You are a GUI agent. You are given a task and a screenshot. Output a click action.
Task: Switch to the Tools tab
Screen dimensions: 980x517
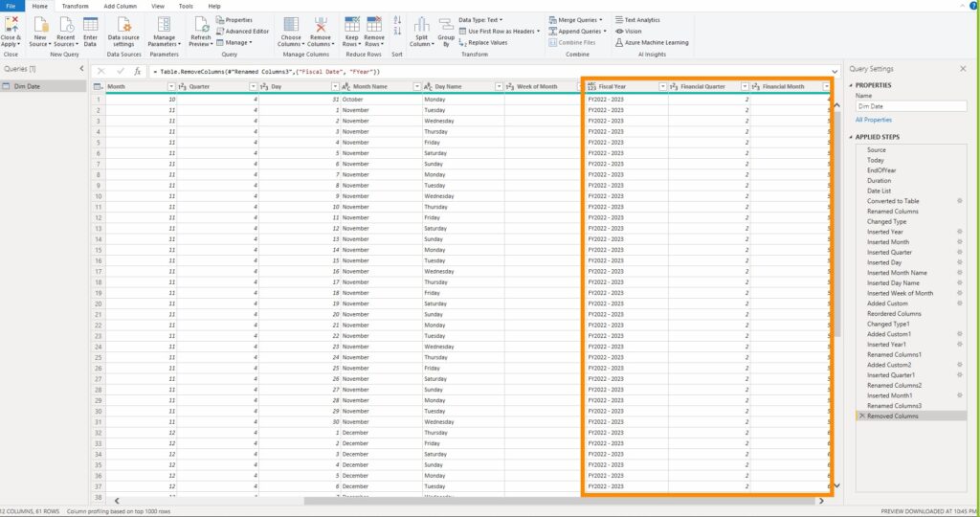point(186,6)
